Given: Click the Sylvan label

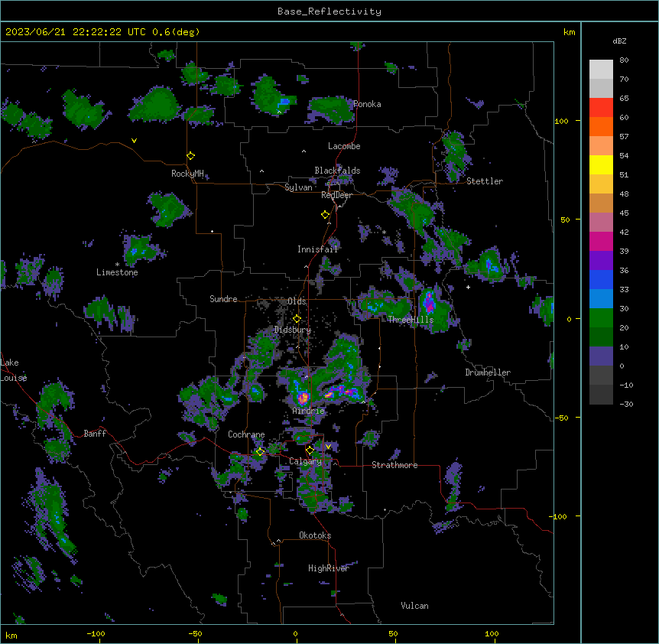Looking at the screenshot, I should (298, 187).
